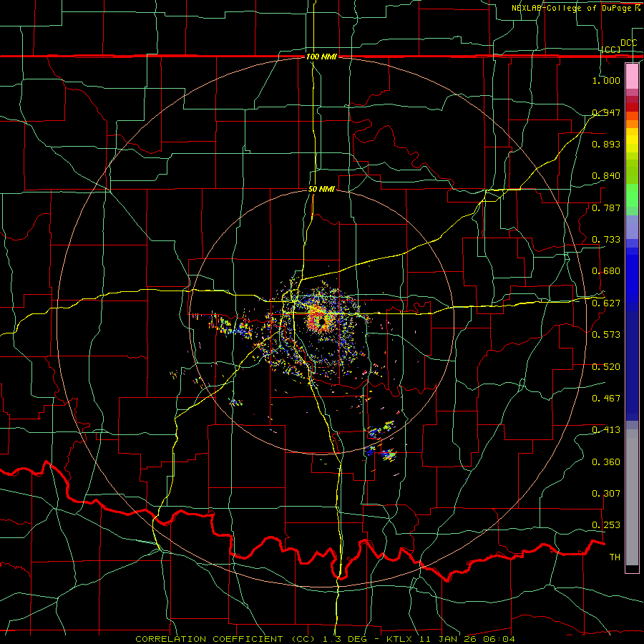The image size is (644, 644).
Task: Click the echo cluster west of the radar site
Action: [230, 326]
